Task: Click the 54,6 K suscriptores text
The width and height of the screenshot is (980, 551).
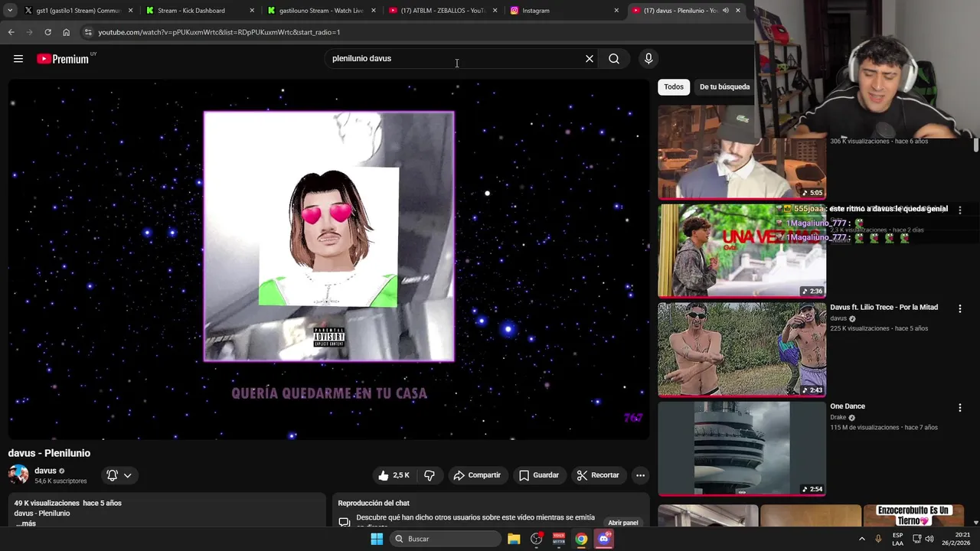Action: tap(60, 481)
